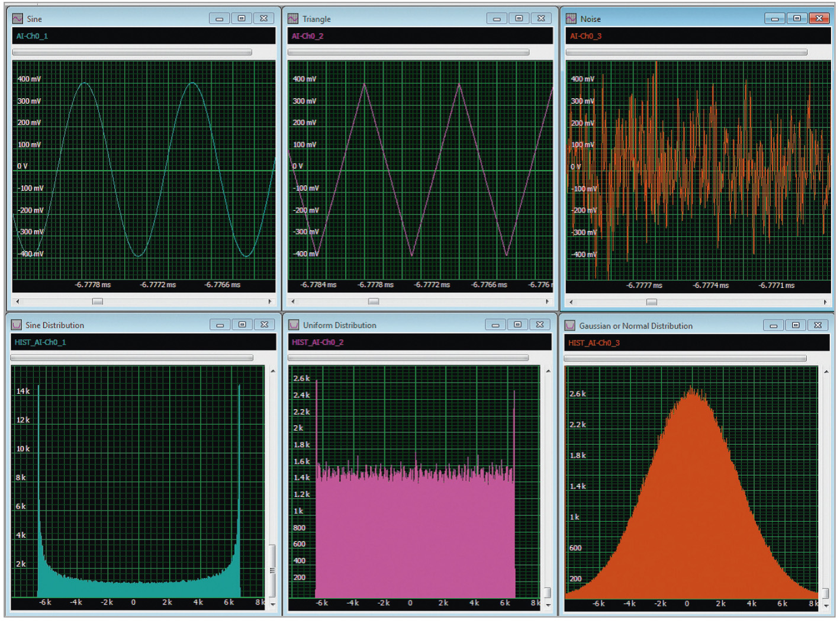Close the Sine Distribution window
Image resolution: width=840 pixels, height=623 pixels.
coord(265,325)
